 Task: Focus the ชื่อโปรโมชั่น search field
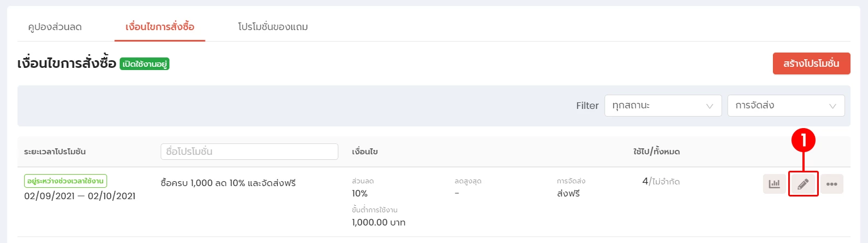coord(249,152)
